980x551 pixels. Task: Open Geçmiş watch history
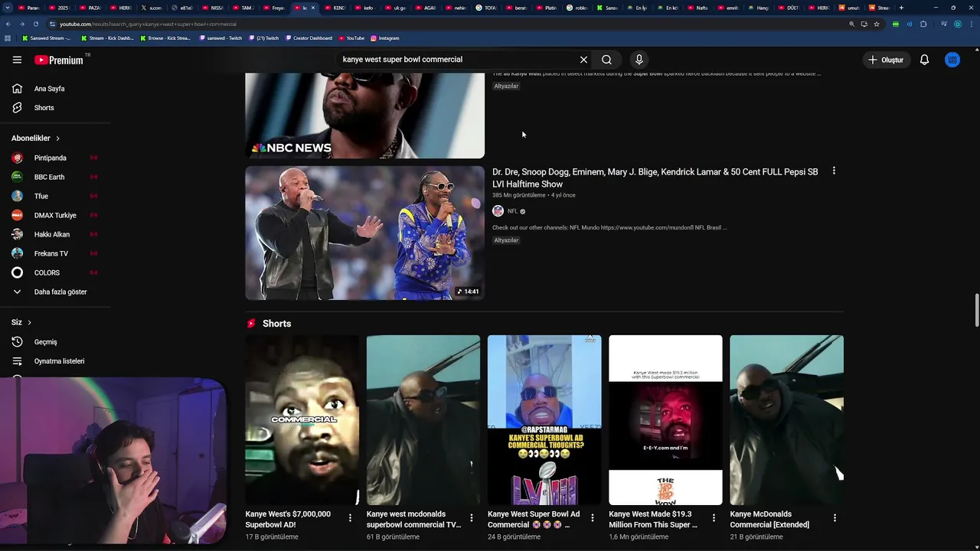pos(45,342)
